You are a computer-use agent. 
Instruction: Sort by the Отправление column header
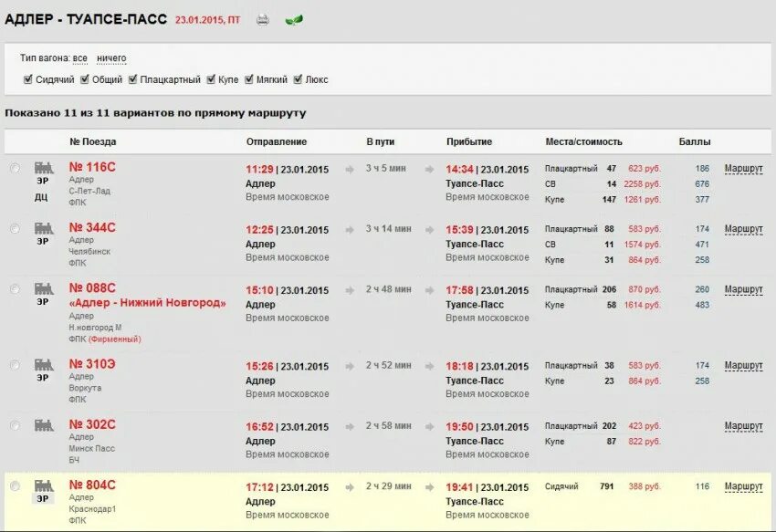coord(277,141)
